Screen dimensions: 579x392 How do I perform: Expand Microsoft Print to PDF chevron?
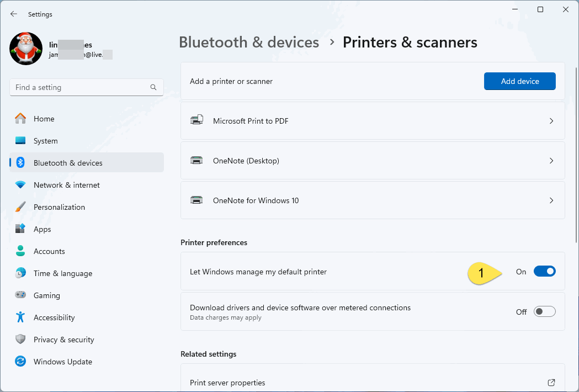pos(551,121)
